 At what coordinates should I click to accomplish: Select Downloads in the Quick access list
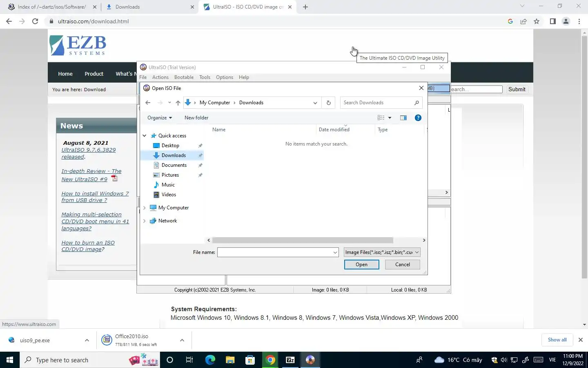[x=174, y=155]
